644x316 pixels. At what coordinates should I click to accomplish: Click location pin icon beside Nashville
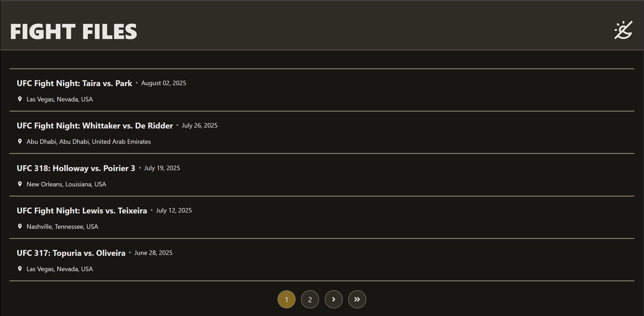[x=20, y=226]
